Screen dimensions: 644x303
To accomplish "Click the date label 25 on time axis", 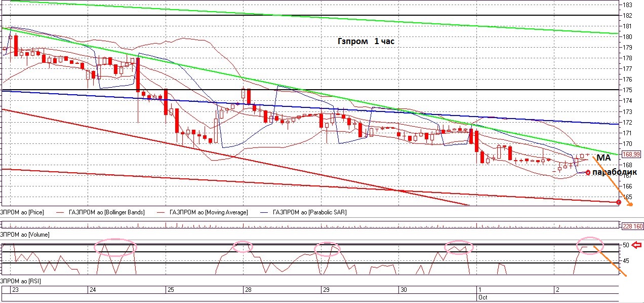I will 170,290.
